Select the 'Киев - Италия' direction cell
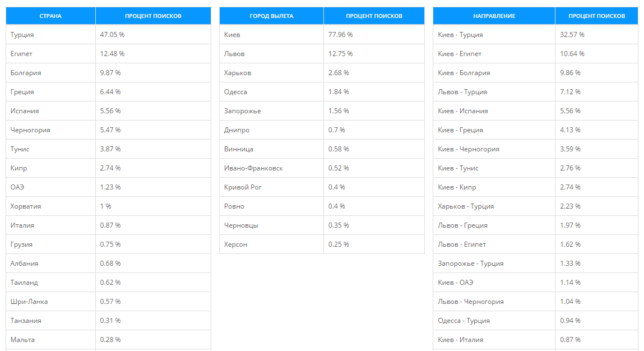This screenshot has height=351, width=644. pyautogui.click(x=460, y=340)
